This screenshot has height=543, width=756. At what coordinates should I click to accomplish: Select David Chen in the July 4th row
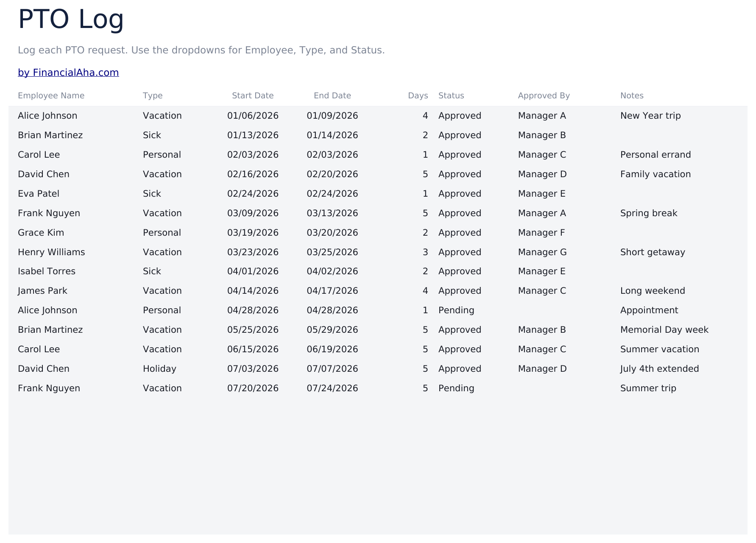coord(44,369)
